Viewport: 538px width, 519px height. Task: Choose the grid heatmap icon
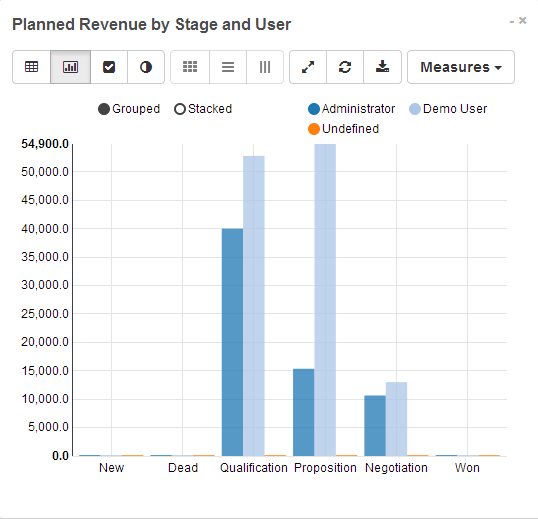click(190, 67)
